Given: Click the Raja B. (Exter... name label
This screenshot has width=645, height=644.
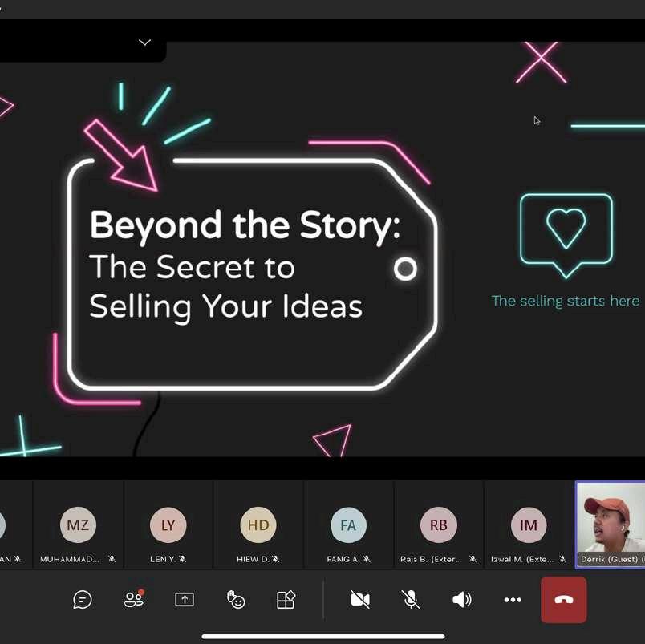Looking at the screenshot, I should pyautogui.click(x=431, y=559).
